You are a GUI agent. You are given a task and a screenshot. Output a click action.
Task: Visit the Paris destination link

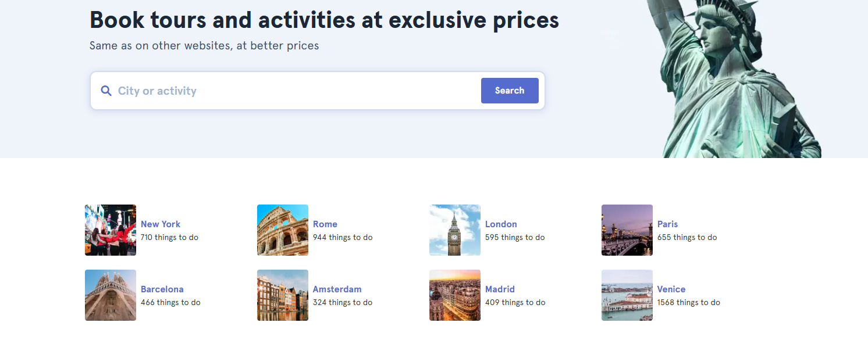point(667,224)
